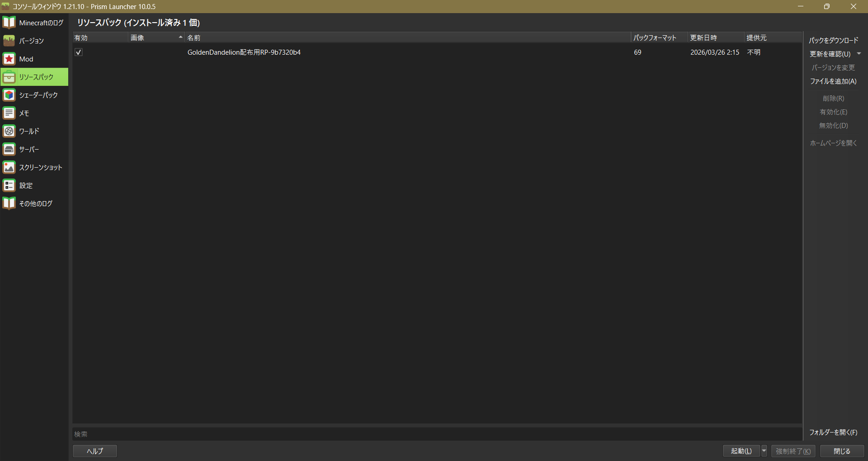Open the Minecraft log page icon

click(9, 23)
